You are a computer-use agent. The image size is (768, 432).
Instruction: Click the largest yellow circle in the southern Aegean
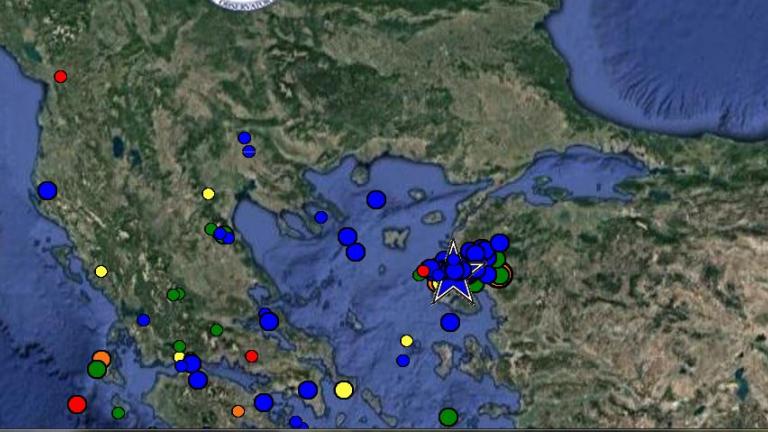point(344,390)
